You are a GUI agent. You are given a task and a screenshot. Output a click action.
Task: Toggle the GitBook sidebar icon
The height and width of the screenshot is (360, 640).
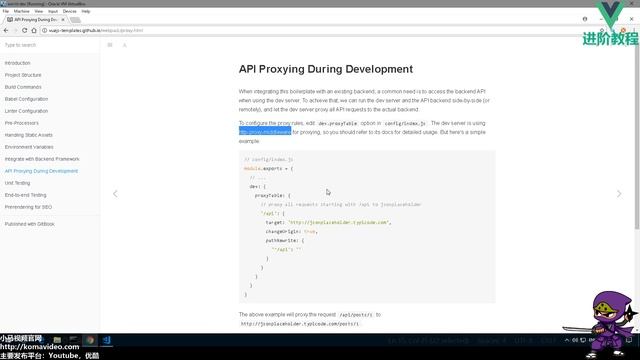coord(110,45)
